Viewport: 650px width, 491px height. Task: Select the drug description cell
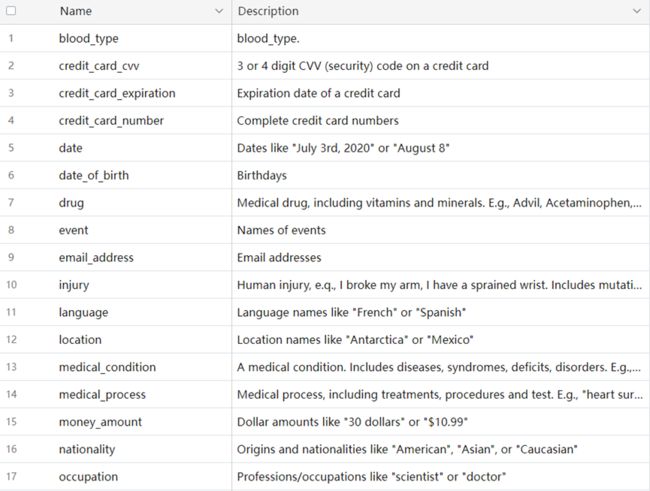tap(440, 203)
